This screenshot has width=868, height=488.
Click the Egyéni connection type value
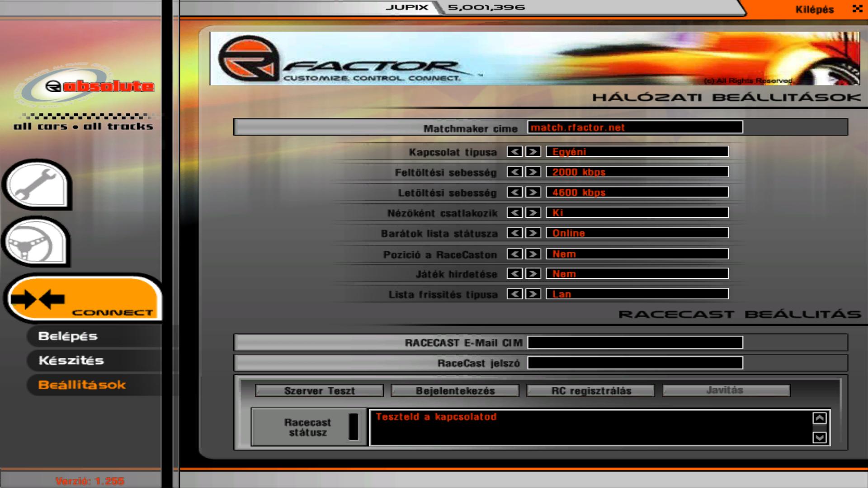click(x=637, y=151)
